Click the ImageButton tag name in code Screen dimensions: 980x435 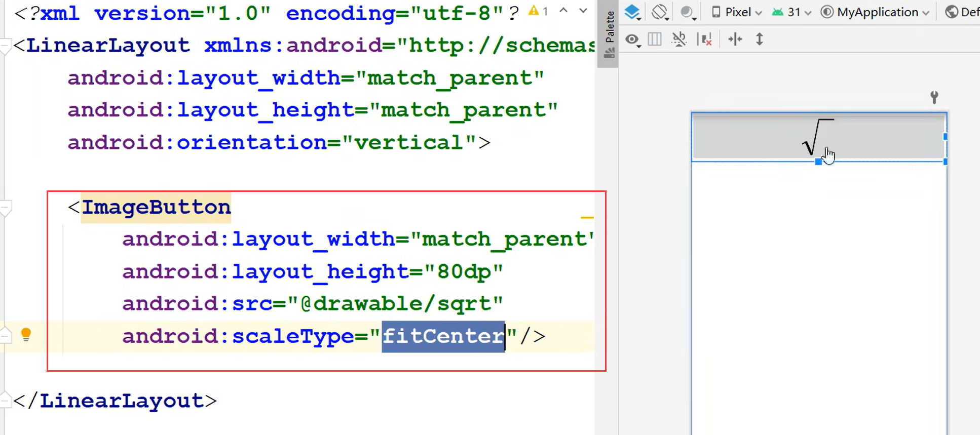click(156, 207)
